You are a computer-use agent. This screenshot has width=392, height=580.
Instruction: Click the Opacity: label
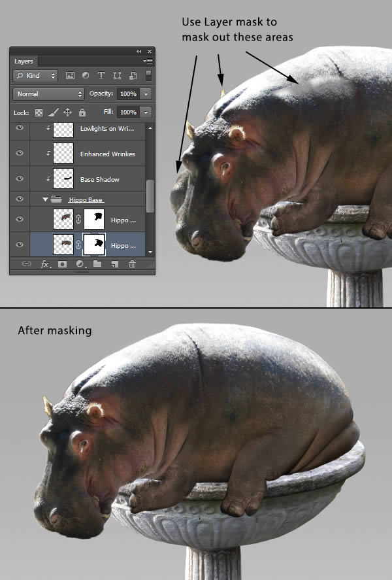coord(101,94)
